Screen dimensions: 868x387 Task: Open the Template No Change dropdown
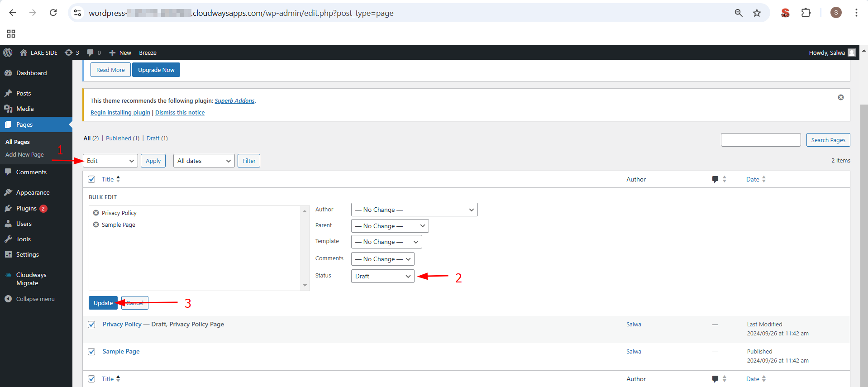pos(386,242)
